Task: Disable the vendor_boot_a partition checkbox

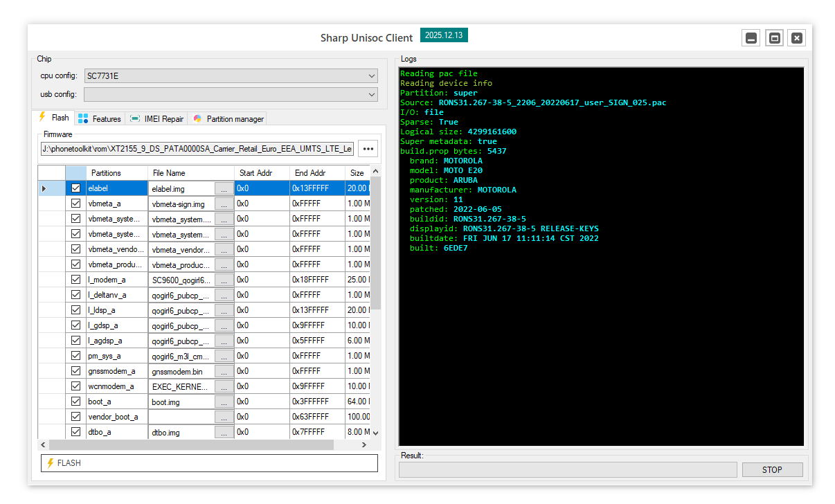Action: coord(76,417)
